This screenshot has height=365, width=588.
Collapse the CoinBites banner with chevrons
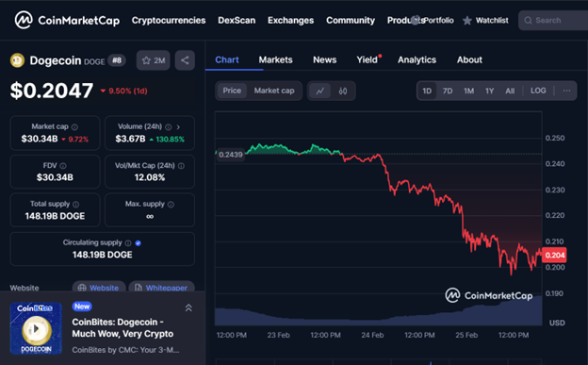(188, 307)
